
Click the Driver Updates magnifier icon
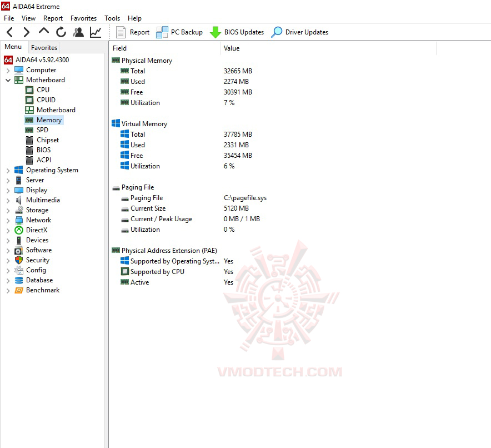(277, 32)
